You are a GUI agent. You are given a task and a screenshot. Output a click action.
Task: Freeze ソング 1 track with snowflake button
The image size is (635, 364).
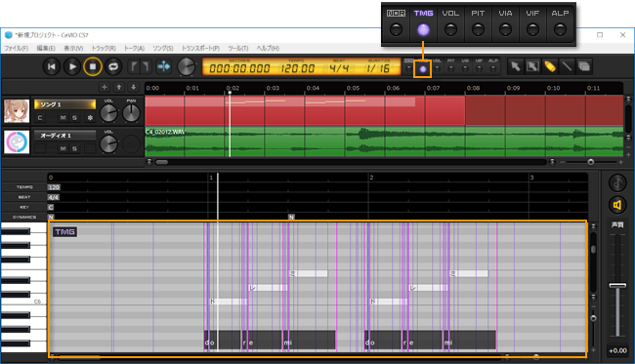[90, 118]
